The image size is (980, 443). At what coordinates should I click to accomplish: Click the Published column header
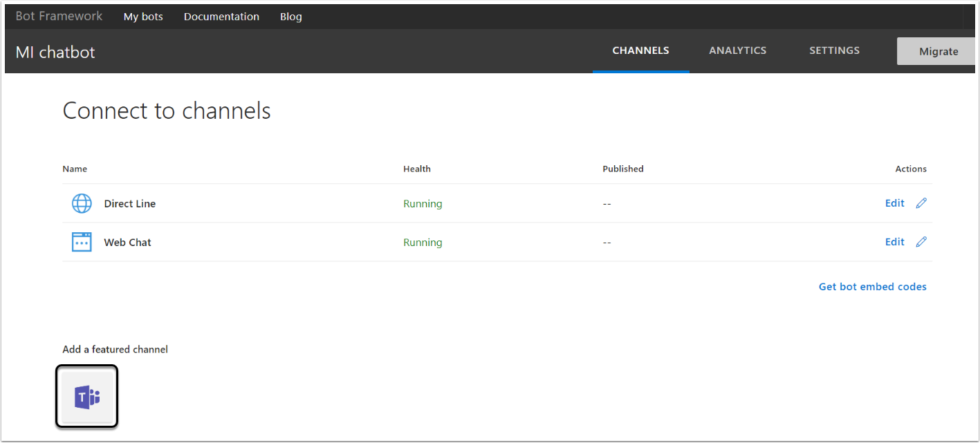[x=623, y=169]
